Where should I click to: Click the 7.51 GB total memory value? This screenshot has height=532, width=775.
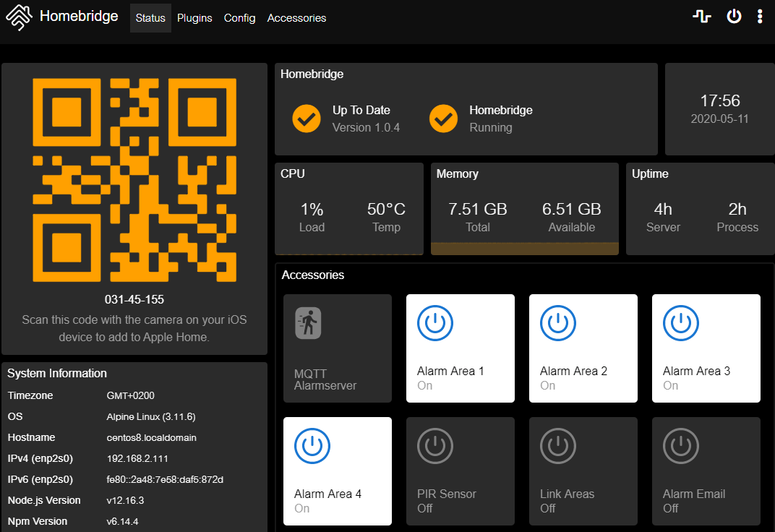477,210
